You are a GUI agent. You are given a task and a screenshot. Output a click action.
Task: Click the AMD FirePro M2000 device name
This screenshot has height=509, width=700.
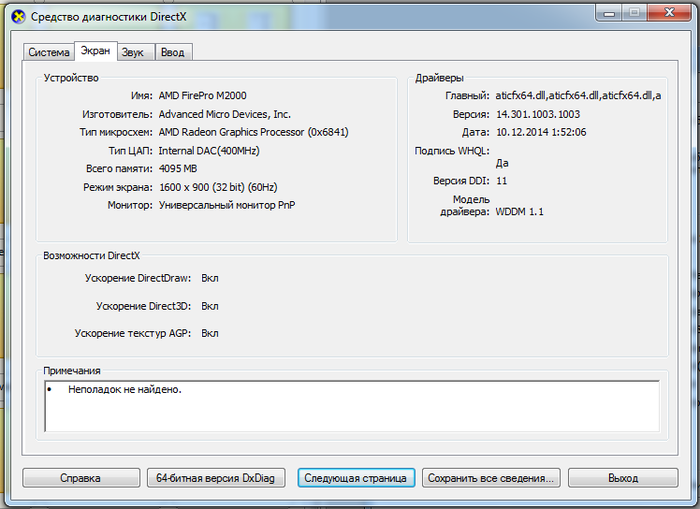tap(203, 96)
